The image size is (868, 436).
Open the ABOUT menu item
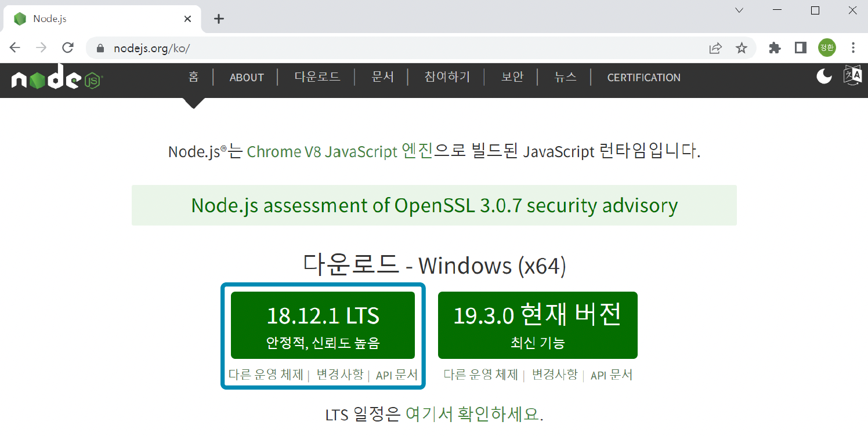tap(247, 78)
